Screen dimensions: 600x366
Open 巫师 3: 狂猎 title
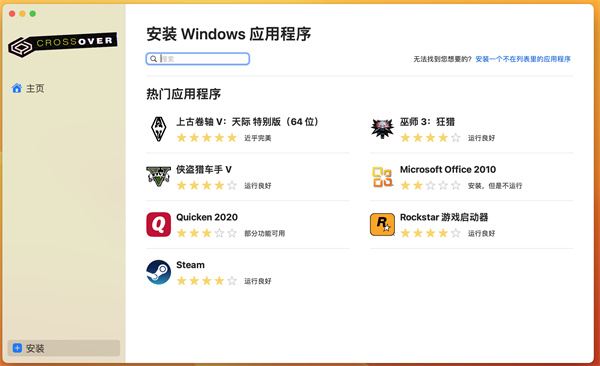click(427, 122)
